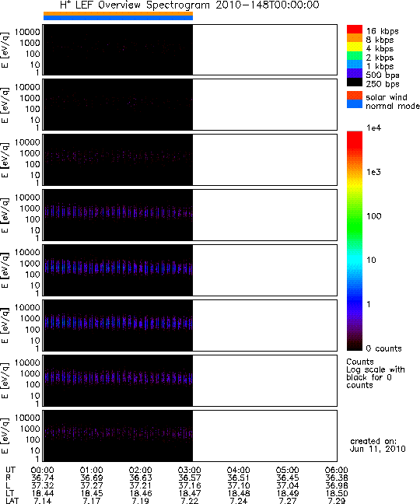Click the '1e4' color bar label
The height and width of the screenshot is (504, 420).
(x=374, y=128)
